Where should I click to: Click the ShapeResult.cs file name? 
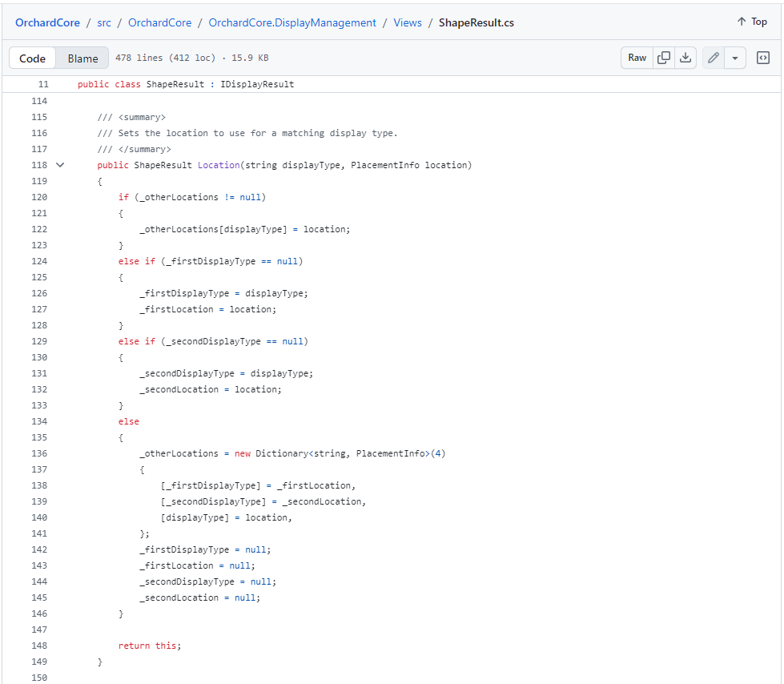(x=476, y=22)
